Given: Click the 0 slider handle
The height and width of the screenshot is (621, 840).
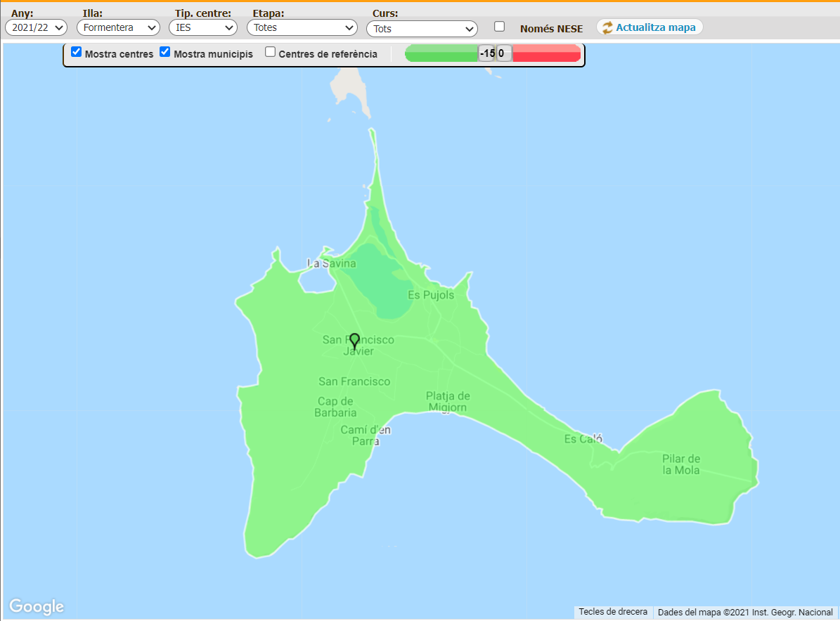Looking at the screenshot, I should (x=503, y=53).
